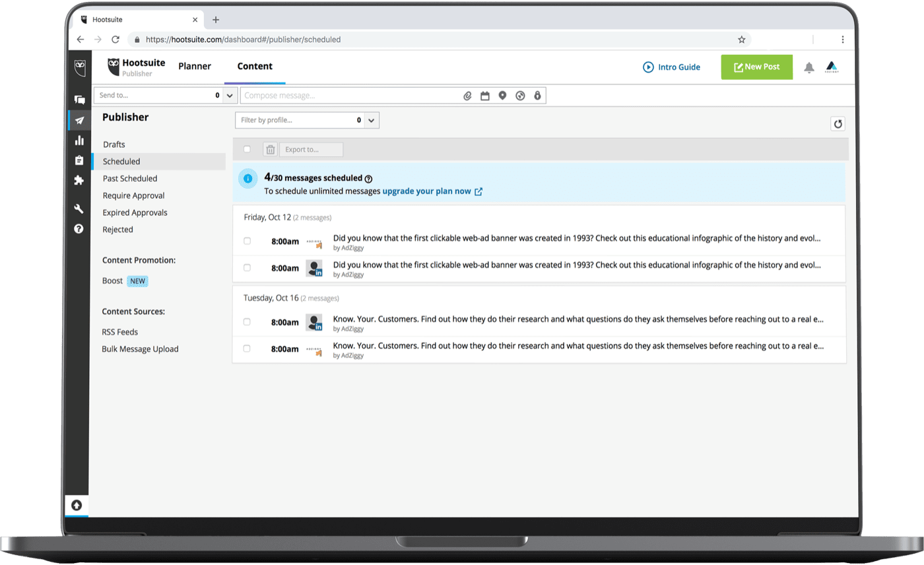Viewport: 924px width, 565px height.
Task: Open a new browser tab
Action: click(216, 20)
